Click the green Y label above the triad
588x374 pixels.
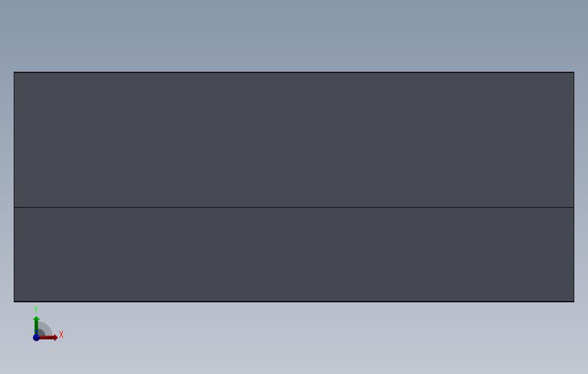click(36, 309)
